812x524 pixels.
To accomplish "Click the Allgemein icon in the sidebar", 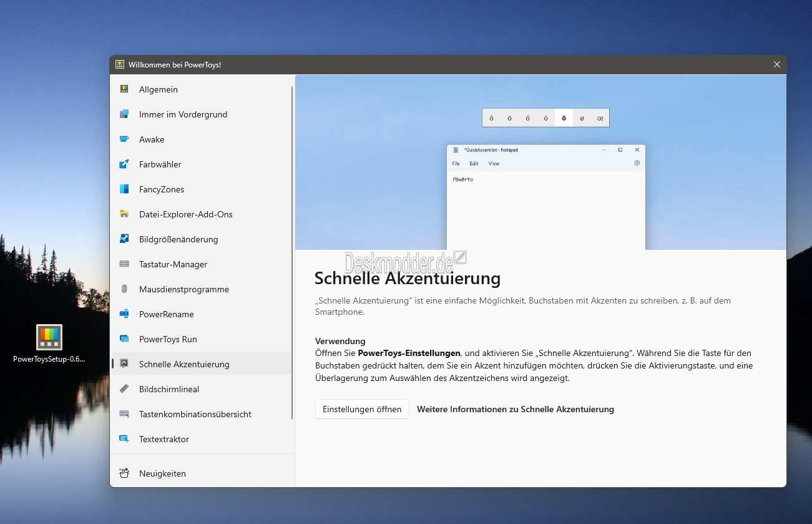I will pos(124,89).
